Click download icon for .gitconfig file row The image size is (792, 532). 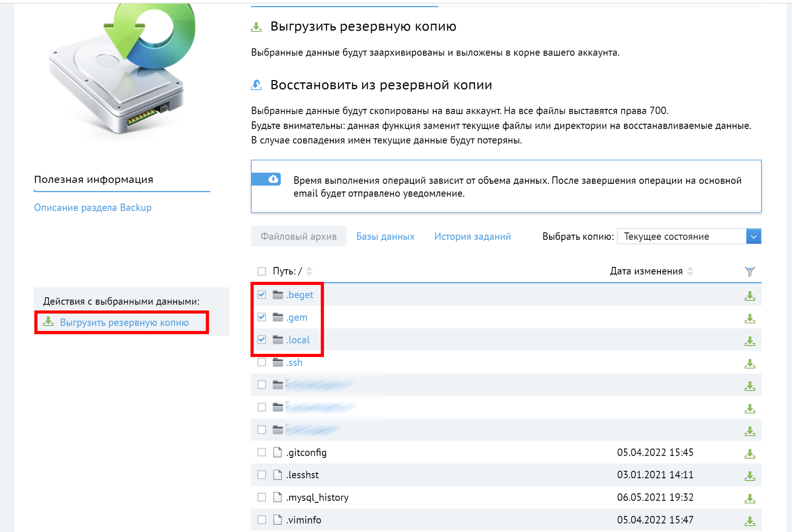(x=749, y=454)
